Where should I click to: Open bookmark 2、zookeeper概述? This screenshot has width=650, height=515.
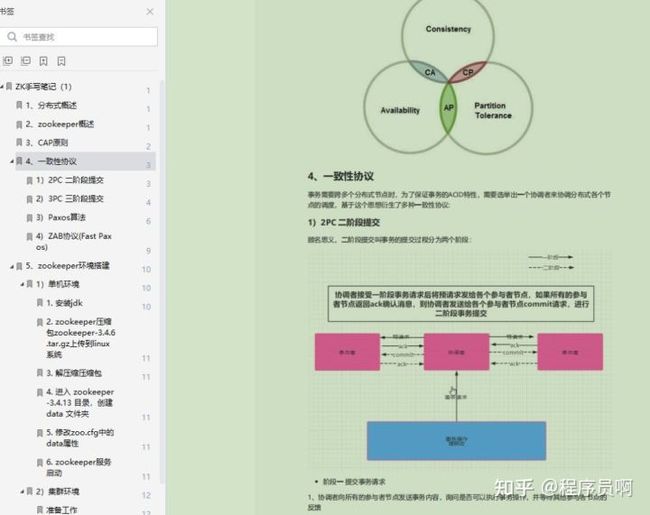60,124
